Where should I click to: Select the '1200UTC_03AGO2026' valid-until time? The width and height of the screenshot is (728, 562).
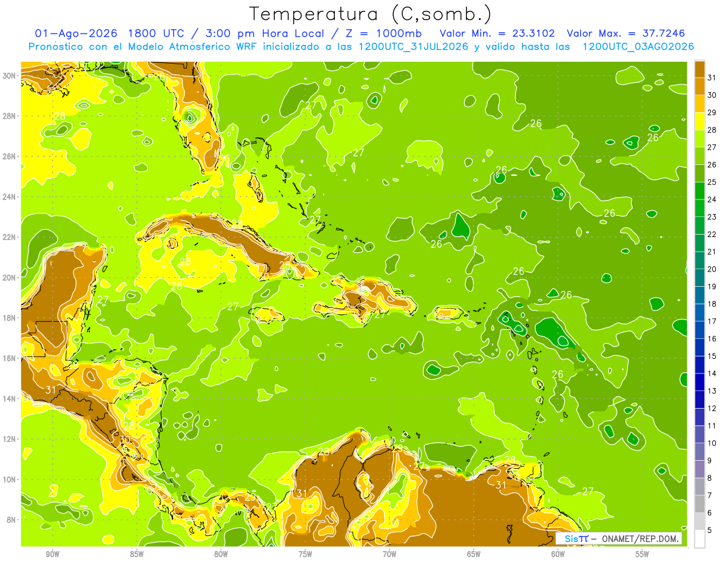click(x=638, y=47)
